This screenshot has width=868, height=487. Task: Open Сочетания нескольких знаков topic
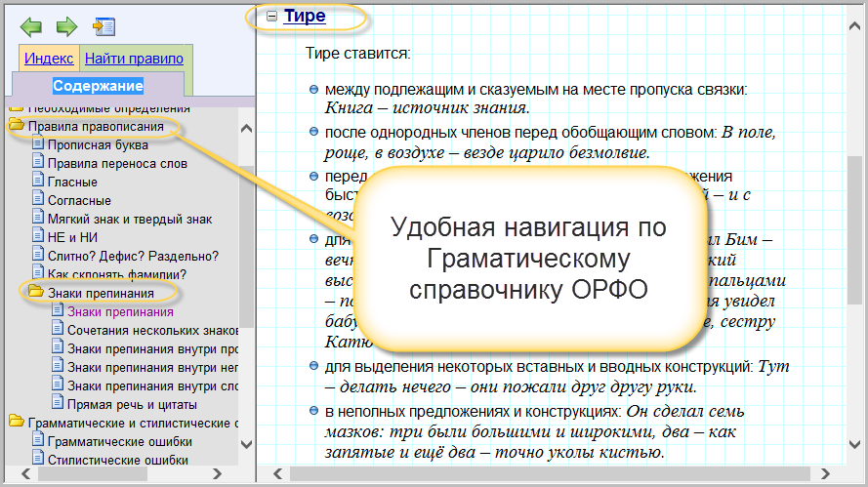click(152, 331)
